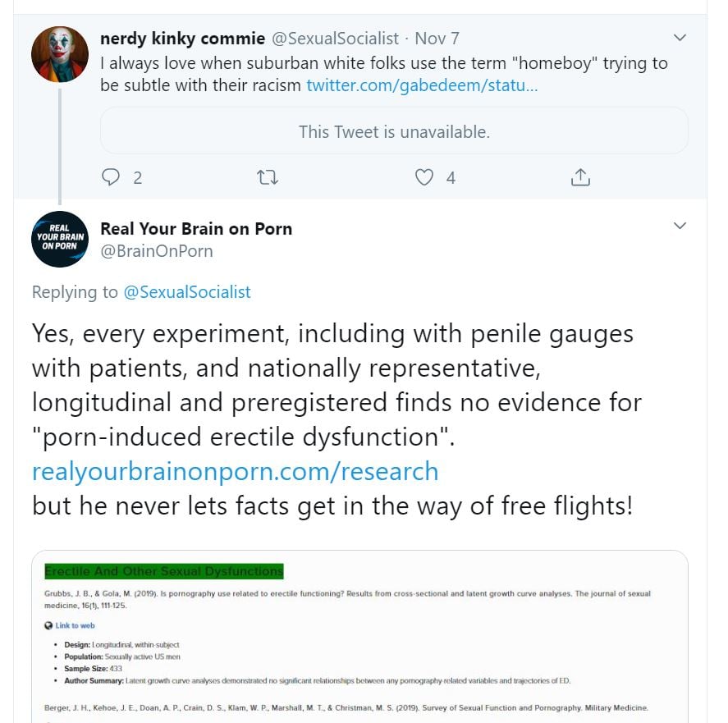Click the This Tweet is unavailable card
The image size is (728, 723).
point(394,131)
